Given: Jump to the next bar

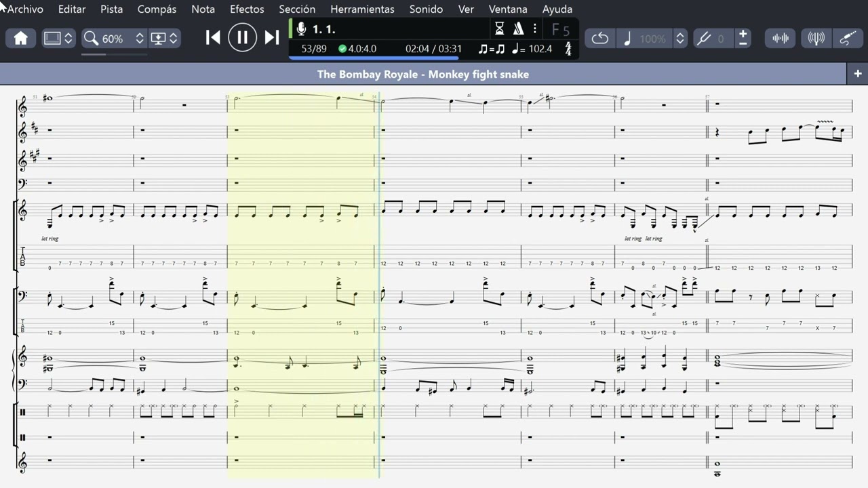Looking at the screenshot, I should click(272, 38).
